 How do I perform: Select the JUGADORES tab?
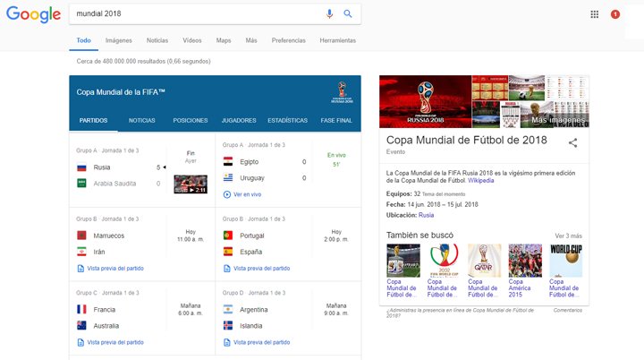point(239,121)
